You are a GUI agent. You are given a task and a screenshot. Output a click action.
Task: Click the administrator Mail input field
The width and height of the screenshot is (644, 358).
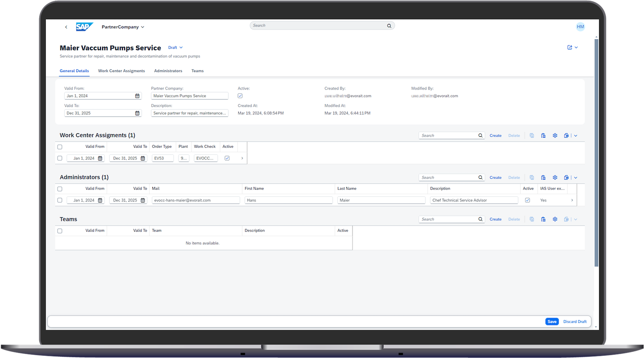point(196,200)
